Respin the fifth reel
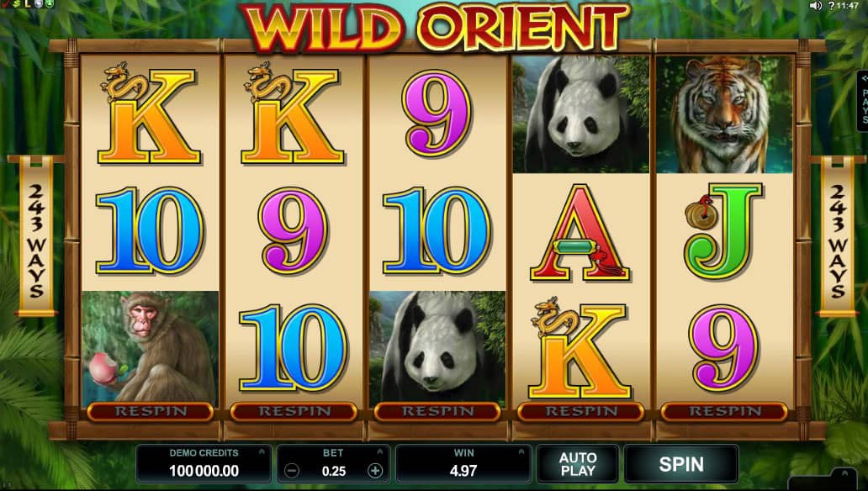The height and width of the screenshot is (491, 868). pos(725,411)
